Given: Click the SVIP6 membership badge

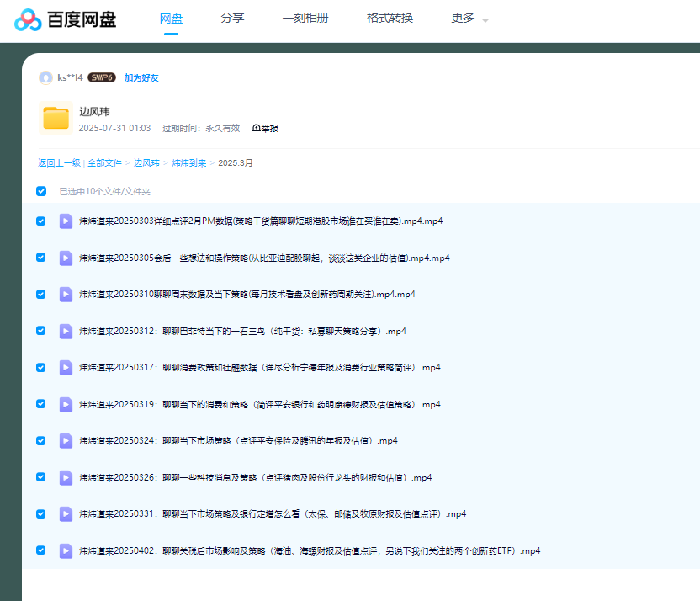Looking at the screenshot, I should [x=102, y=77].
